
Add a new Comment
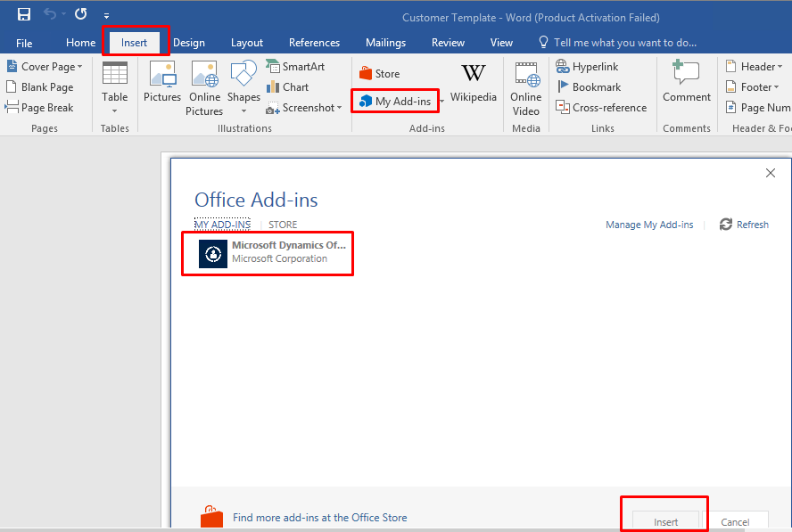[x=687, y=82]
